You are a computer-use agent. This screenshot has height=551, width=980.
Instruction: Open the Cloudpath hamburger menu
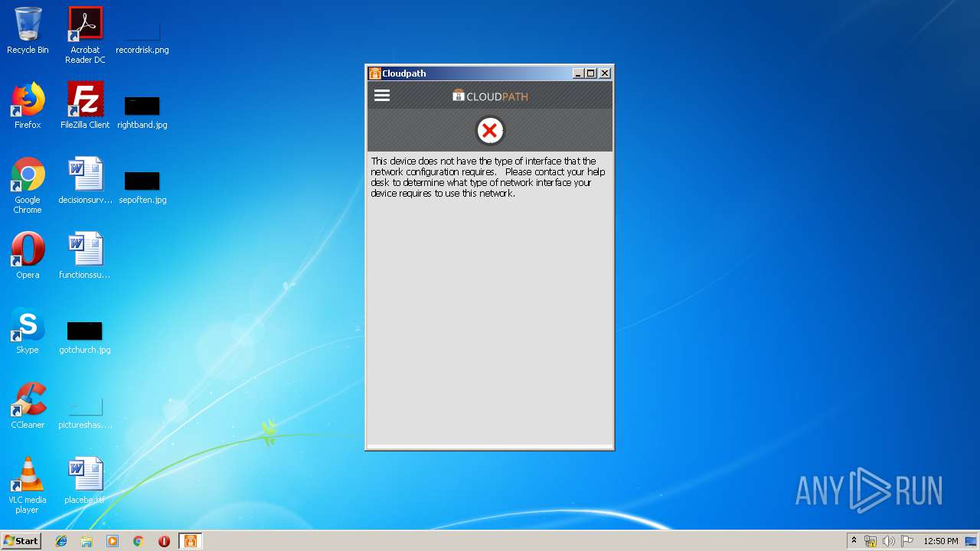382,95
